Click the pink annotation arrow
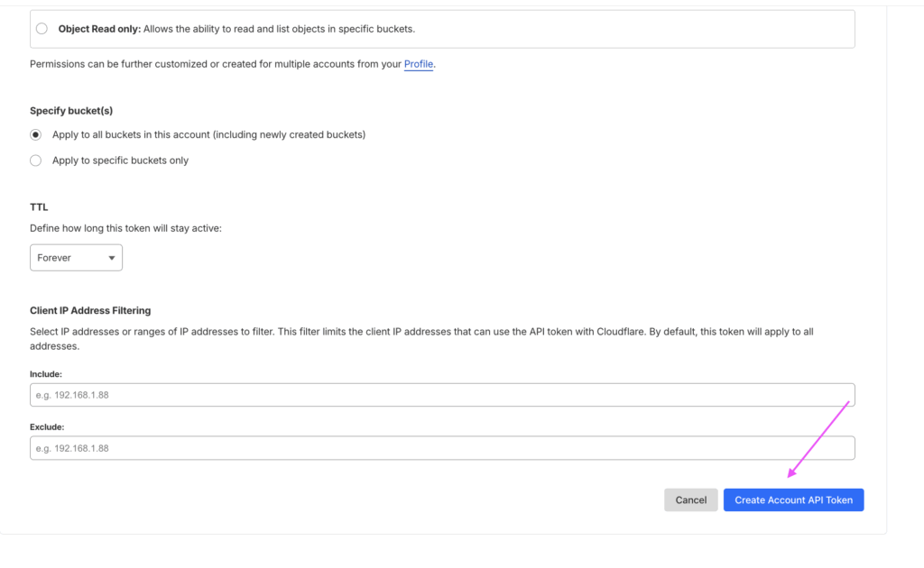 pos(819,438)
